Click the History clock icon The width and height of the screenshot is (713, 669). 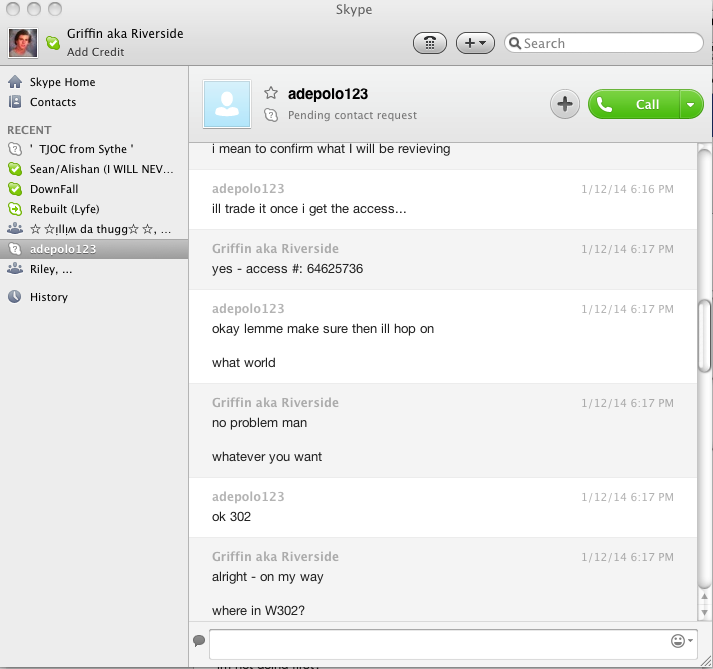pyautogui.click(x=15, y=297)
